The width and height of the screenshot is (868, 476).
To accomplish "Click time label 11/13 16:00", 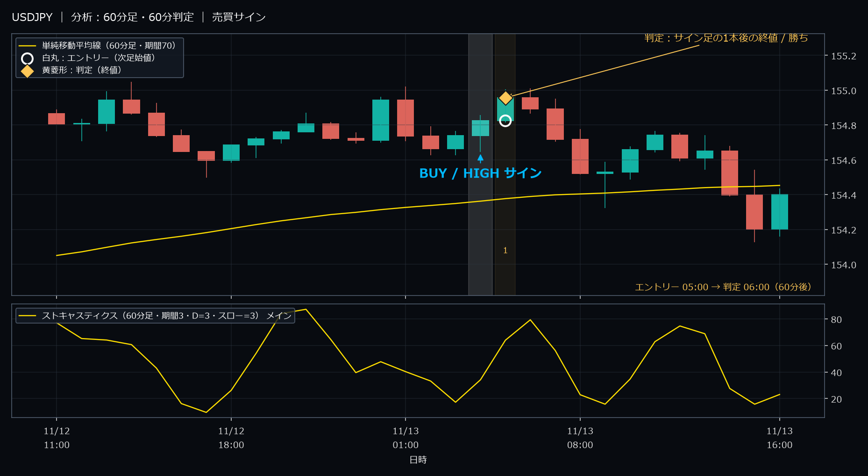I will (x=780, y=438).
